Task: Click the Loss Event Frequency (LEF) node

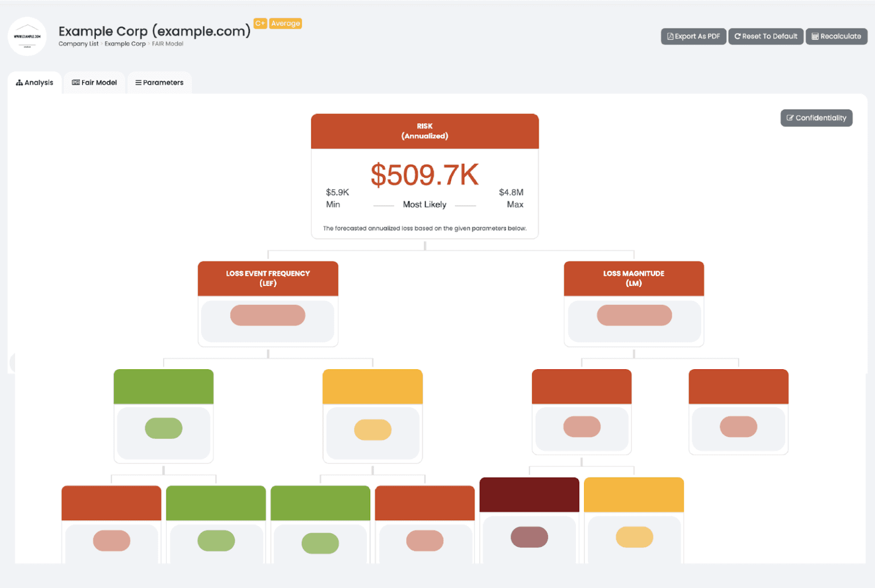Action: click(268, 278)
